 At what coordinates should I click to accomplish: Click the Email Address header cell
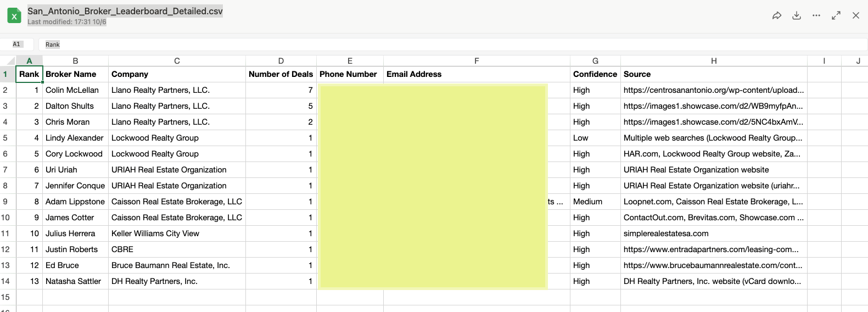(477, 74)
